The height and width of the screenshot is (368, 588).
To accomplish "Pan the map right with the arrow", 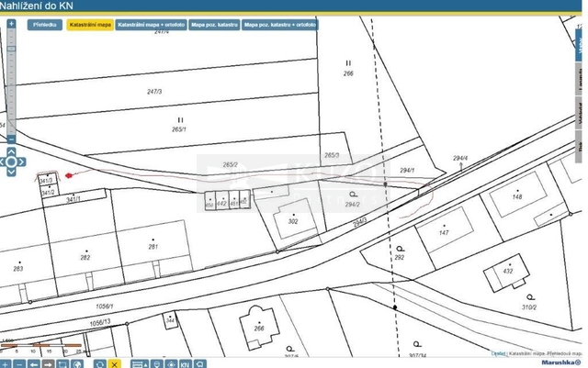I will [23, 162].
